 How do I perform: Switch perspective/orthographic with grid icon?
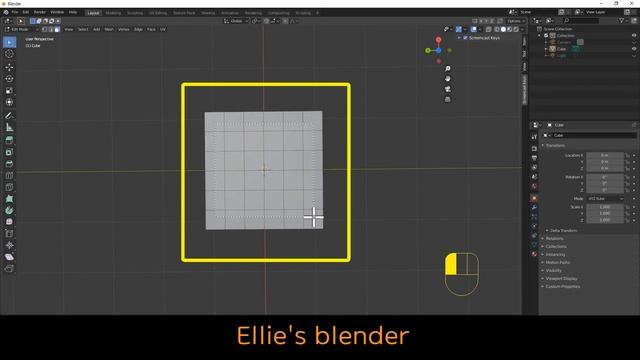coord(448,99)
